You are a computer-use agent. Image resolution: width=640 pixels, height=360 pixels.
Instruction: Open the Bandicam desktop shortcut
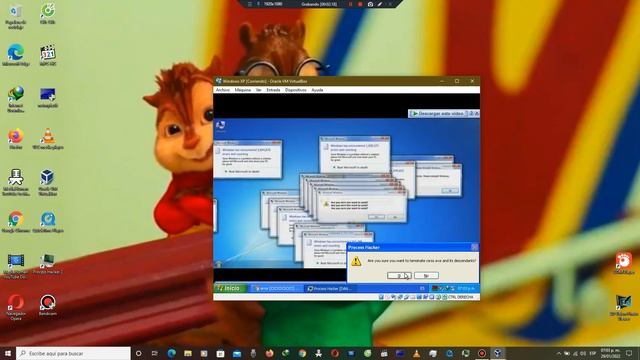[48, 305]
